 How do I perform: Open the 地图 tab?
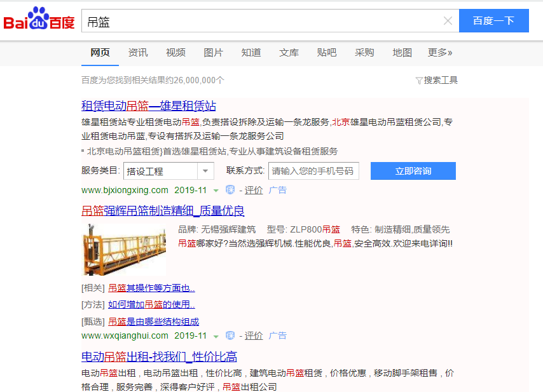(x=402, y=53)
